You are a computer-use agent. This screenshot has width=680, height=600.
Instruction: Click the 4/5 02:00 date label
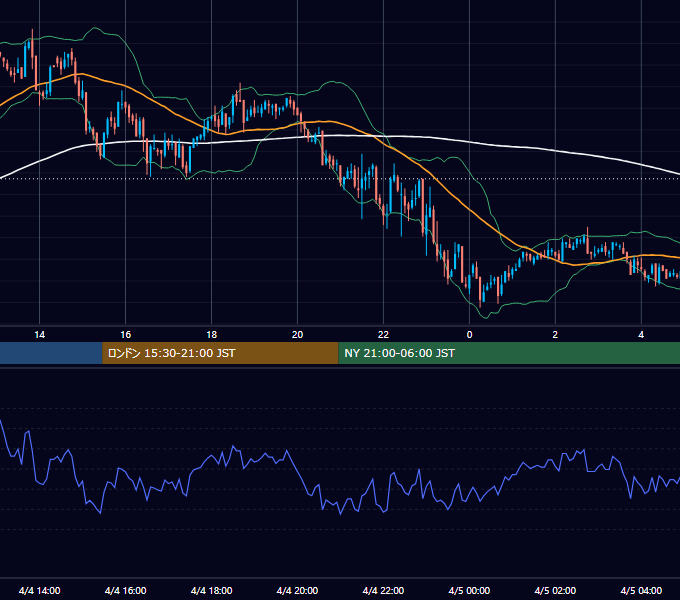coord(555,590)
